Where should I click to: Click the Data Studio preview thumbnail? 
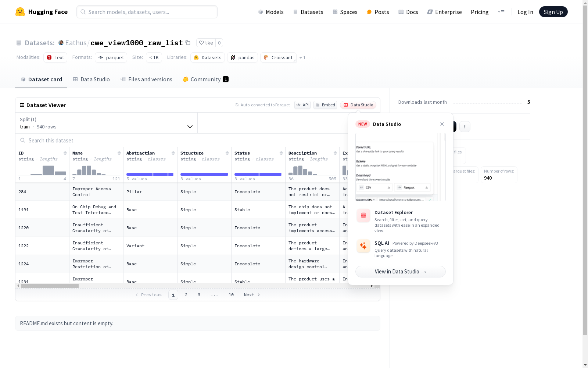tap(401, 167)
